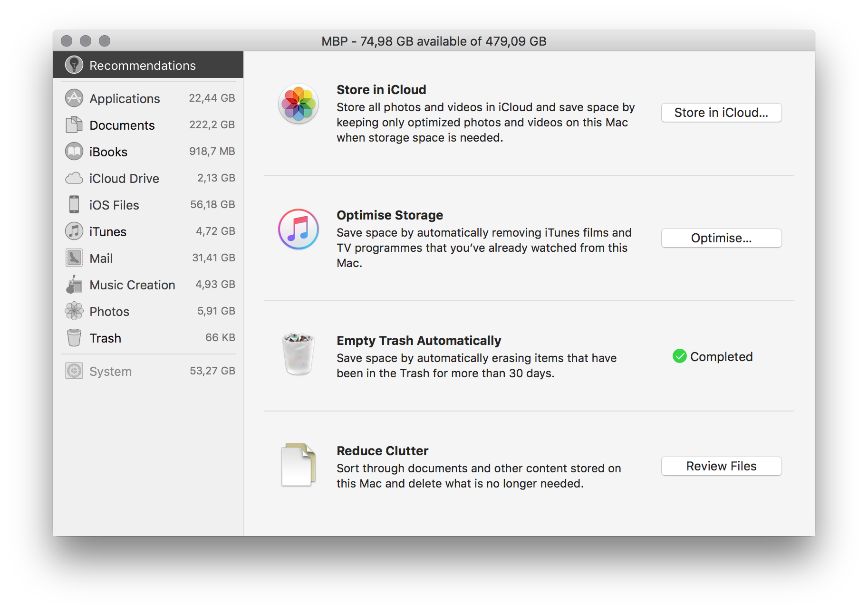The height and width of the screenshot is (612, 868).
Task: Open the iOS Files sidebar label
Action: 114,205
